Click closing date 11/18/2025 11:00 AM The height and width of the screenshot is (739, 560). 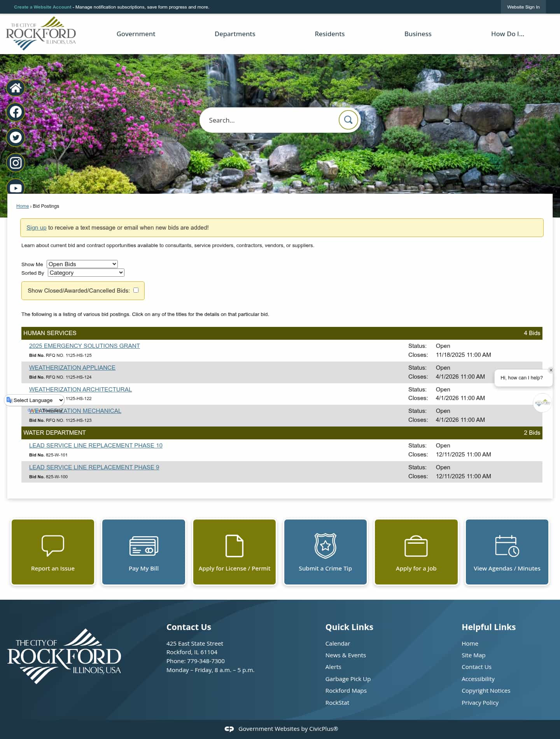coord(464,355)
